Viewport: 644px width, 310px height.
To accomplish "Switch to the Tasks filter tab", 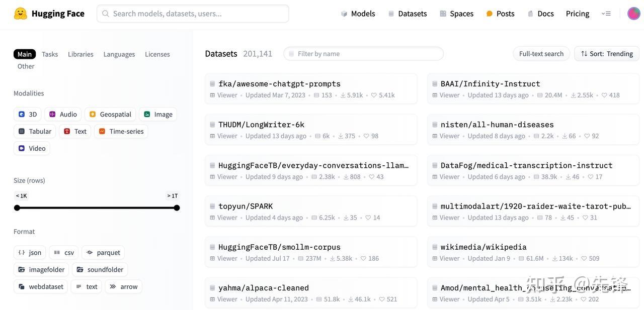I will pos(50,54).
